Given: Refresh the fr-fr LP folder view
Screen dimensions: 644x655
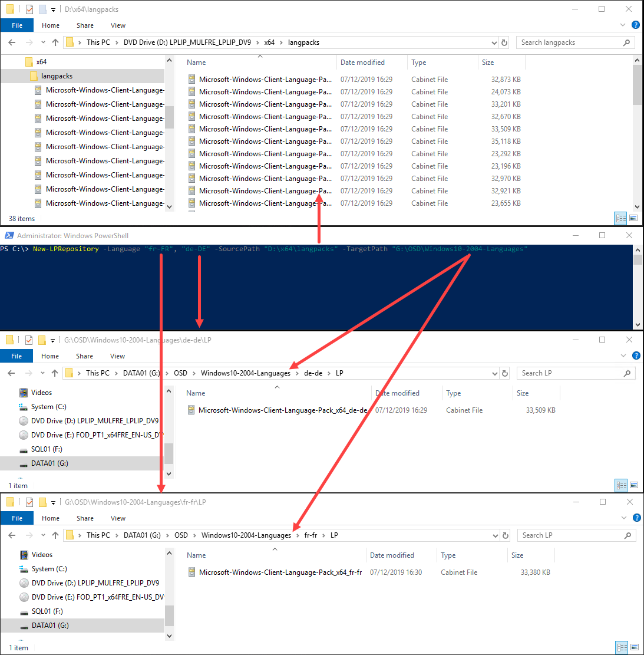Looking at the screenshot, I should [x=506, y=535].
